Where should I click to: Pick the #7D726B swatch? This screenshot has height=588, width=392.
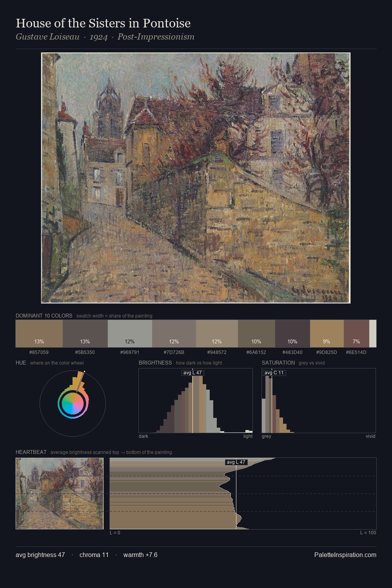174,334
